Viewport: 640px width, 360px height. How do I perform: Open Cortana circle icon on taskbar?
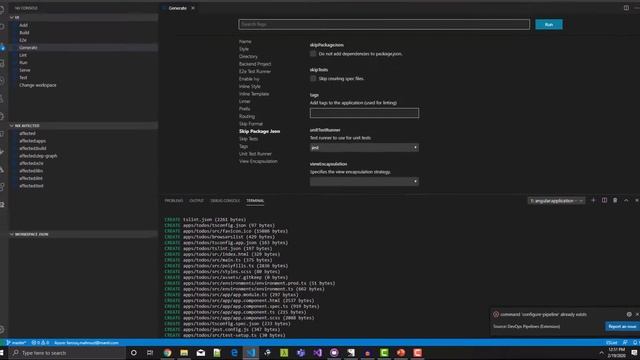coord(133,353)
